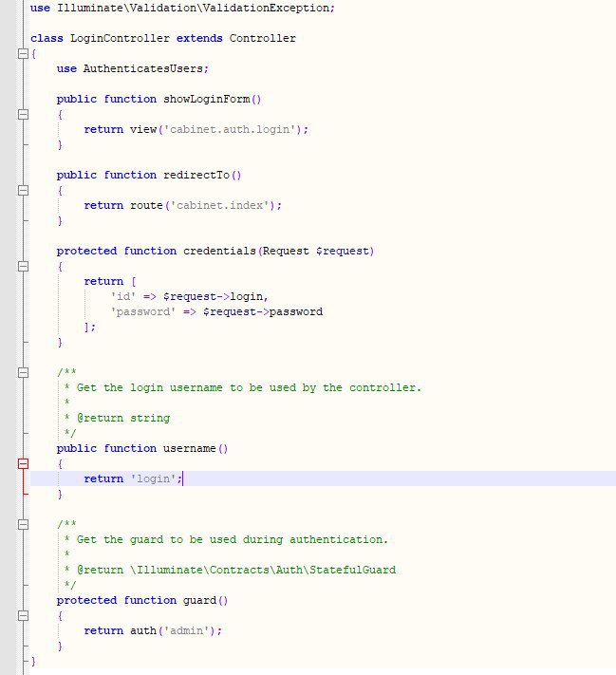
Task: Collapse the username function red fold marker
Action: click(23, 463)
